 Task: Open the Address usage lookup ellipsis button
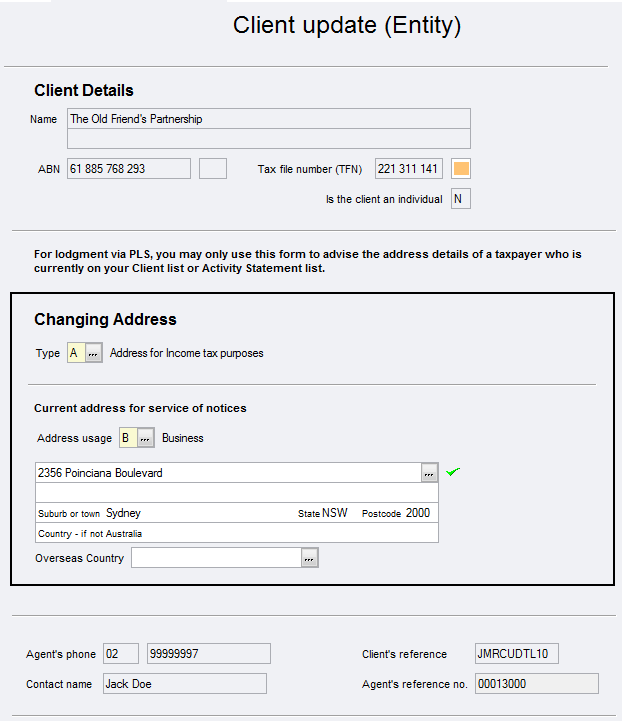[x=145, y=438]
